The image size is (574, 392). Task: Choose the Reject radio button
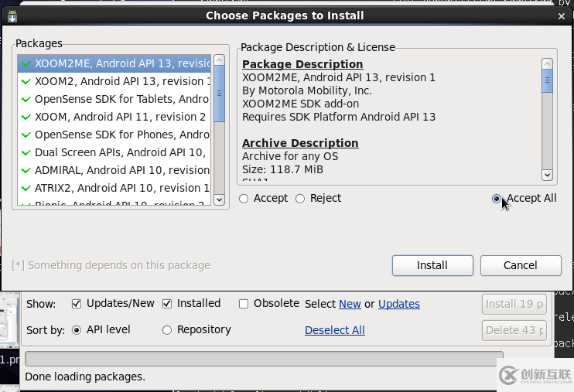tap(300, 199)
